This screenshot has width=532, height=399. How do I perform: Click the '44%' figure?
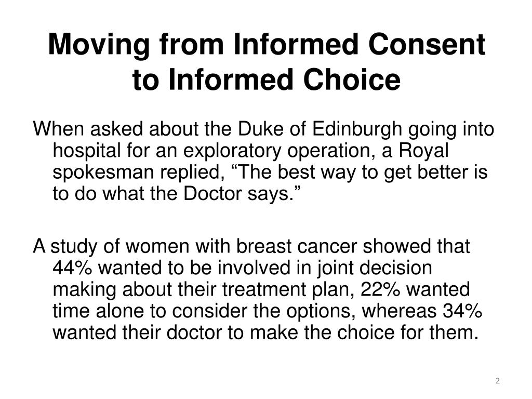coord(72,268)
